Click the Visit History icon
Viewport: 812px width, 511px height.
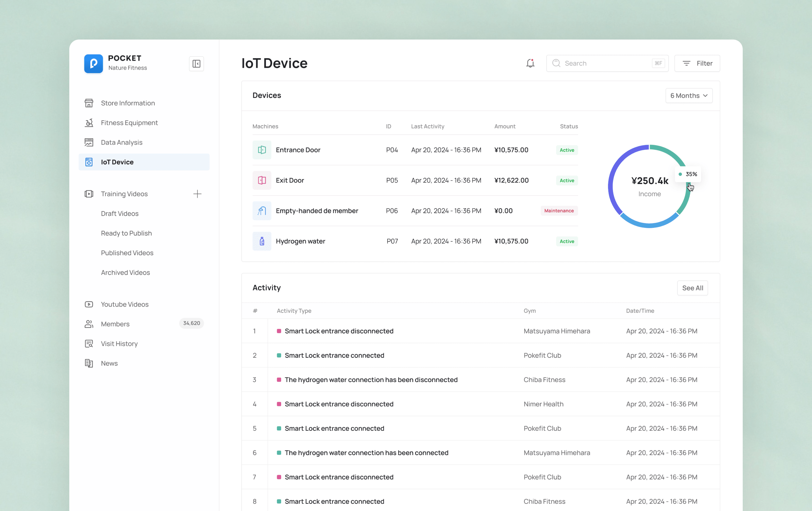coord(89,344)
